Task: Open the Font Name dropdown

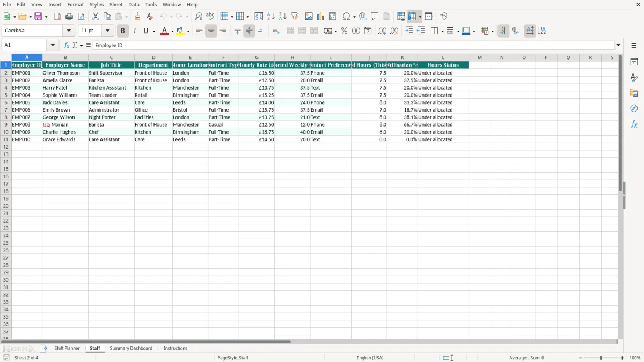Action: [69, 31]
